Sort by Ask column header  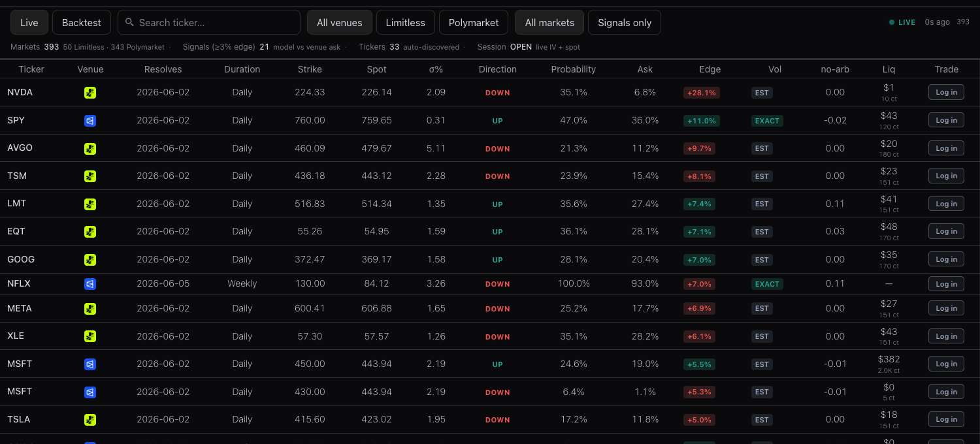pyautogui.click(x=645, y=69)
